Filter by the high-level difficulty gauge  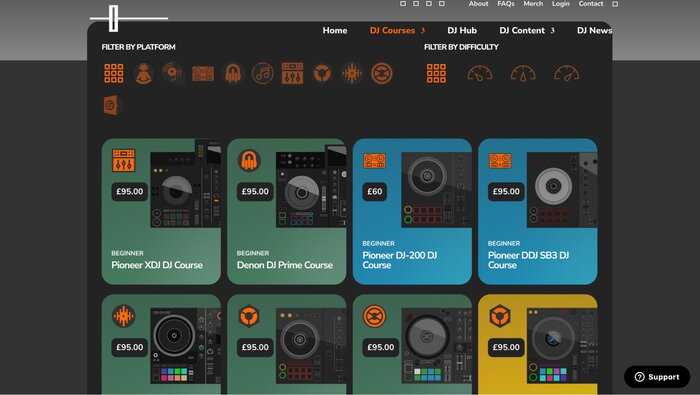click(566, 74)
